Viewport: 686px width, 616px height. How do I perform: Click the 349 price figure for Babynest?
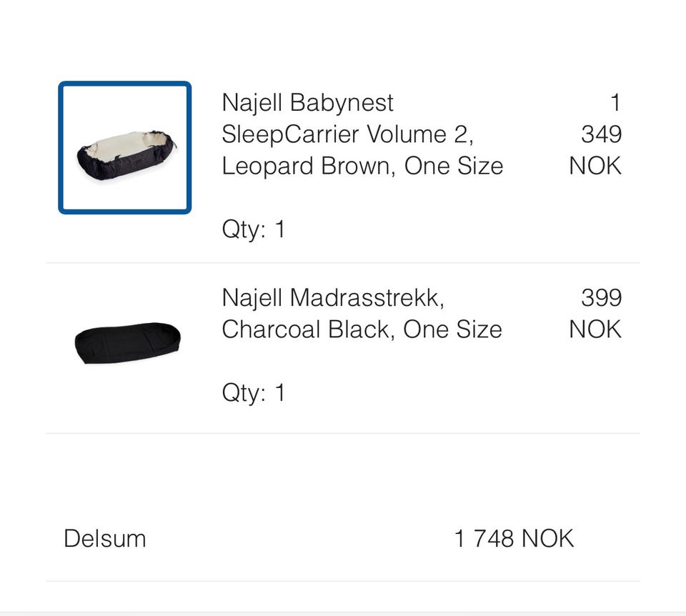pos(601,134)
